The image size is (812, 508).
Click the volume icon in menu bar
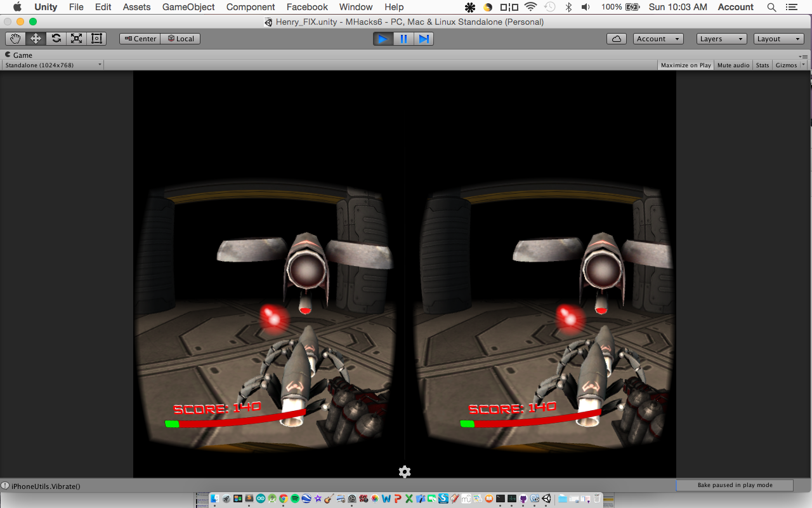click(x=586, y=7)
